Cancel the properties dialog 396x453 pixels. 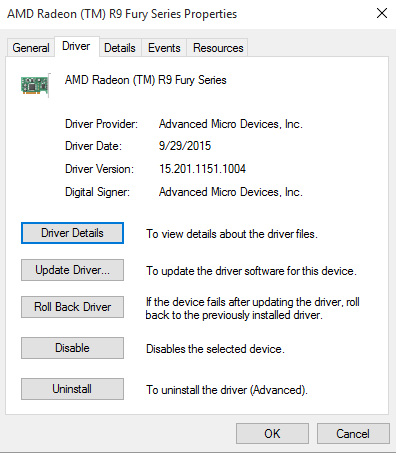tap(353, 434)
